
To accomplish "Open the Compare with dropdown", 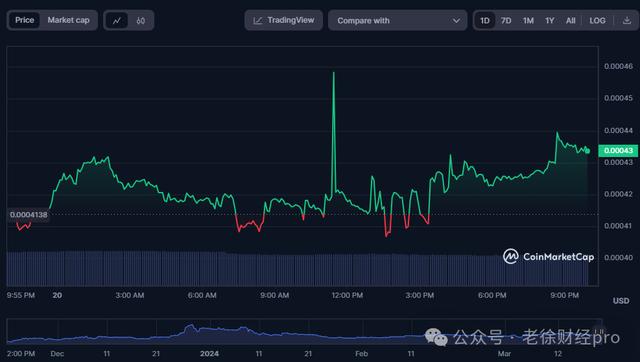I will (x=398, y=20).
